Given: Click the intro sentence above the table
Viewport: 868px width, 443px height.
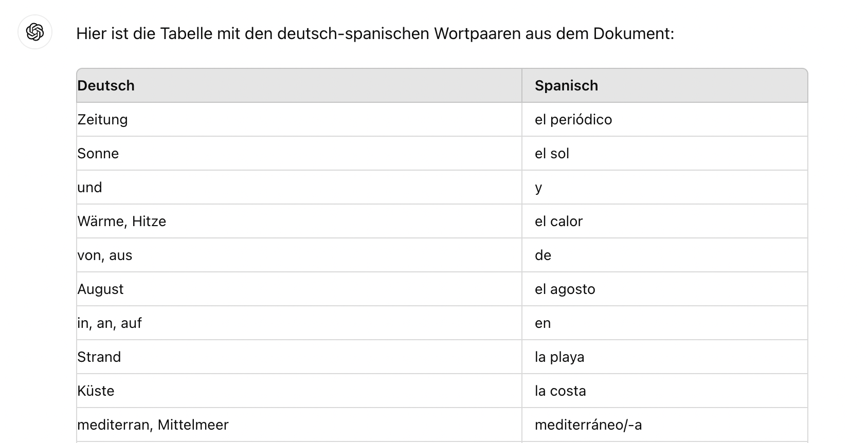Looking at the screenshot, I should point(375,34).
